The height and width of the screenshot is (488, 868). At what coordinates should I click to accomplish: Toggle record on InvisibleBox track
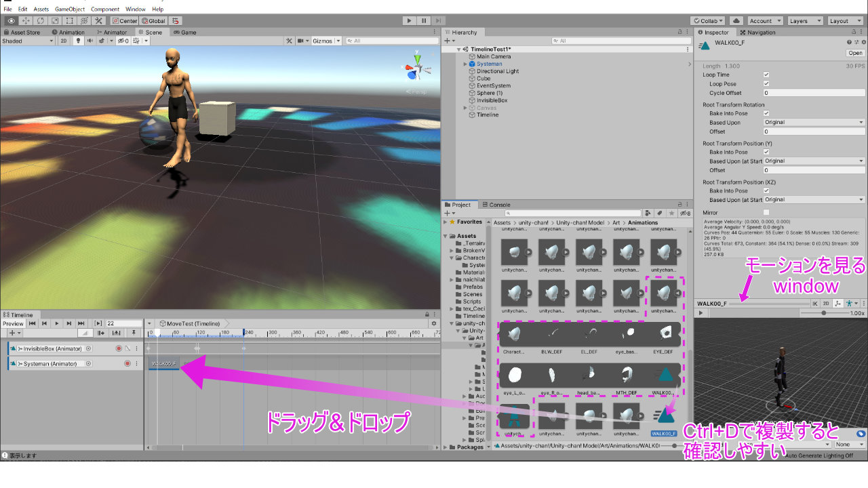[119, 348]
